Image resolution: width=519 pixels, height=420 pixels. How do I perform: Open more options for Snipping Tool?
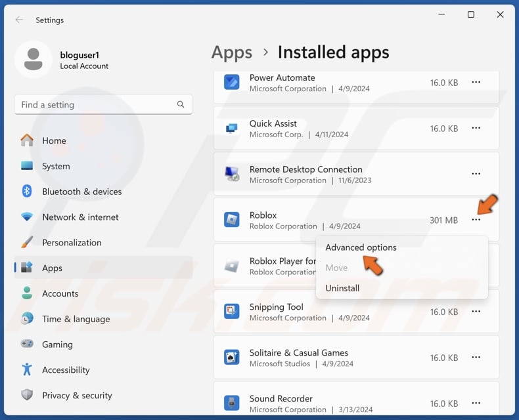tap(476, 312)
